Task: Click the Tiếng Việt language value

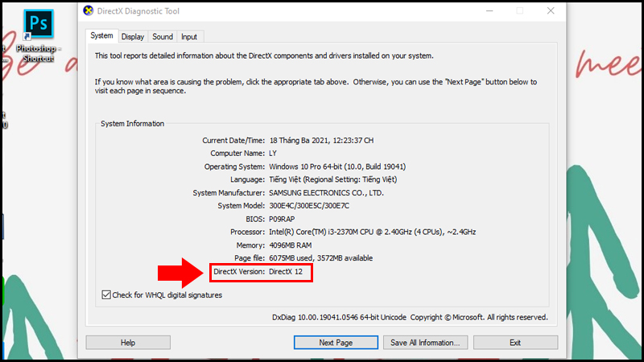Action: (x=333, y=179)
